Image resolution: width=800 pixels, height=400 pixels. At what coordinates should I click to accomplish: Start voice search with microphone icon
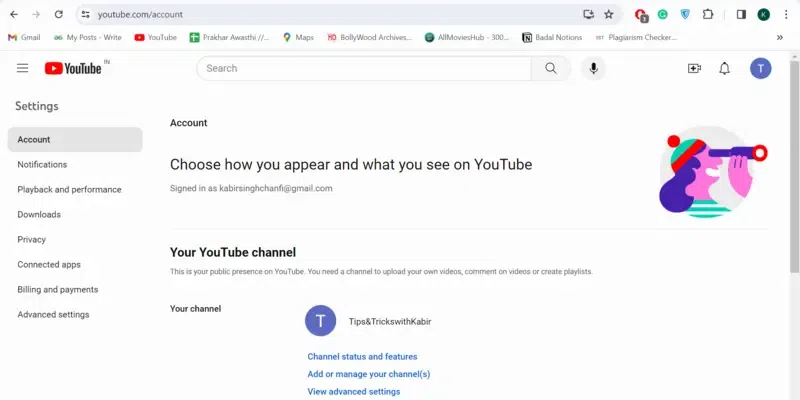[x=593, y=68]
